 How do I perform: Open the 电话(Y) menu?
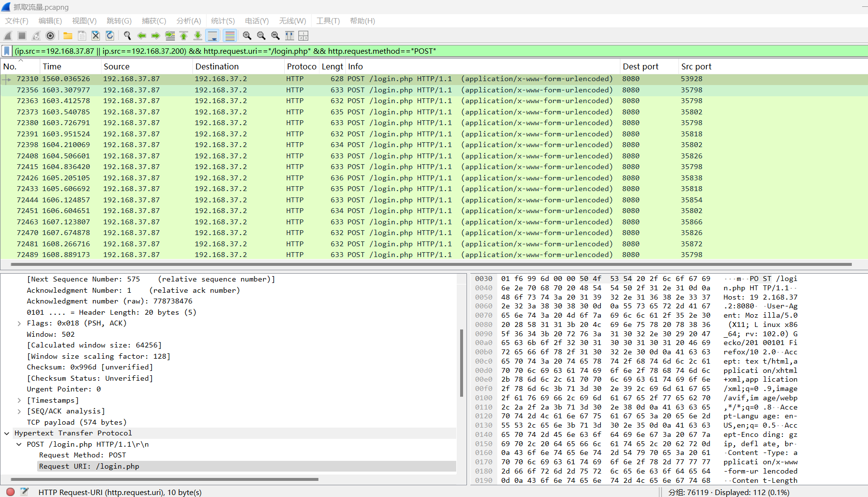[x=257, y=21]
